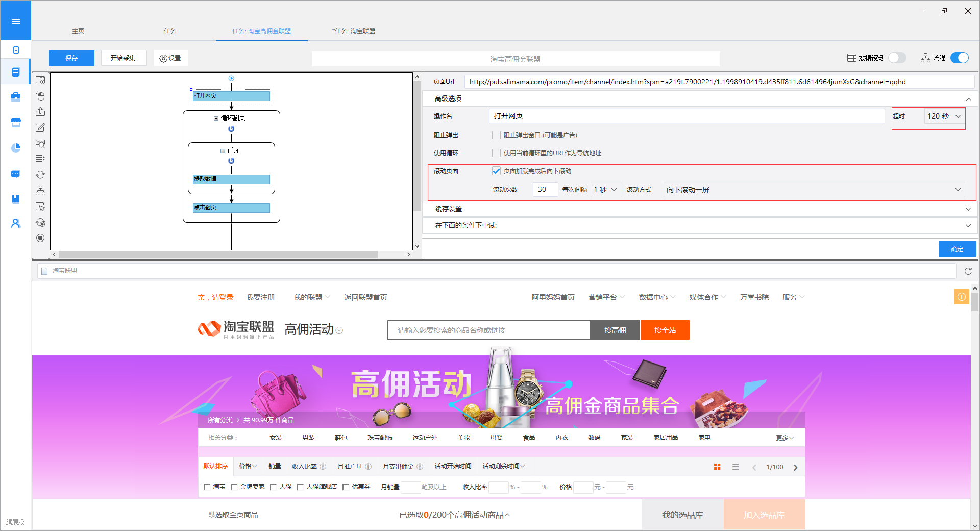Switch to grid view of products

[717, 467]
